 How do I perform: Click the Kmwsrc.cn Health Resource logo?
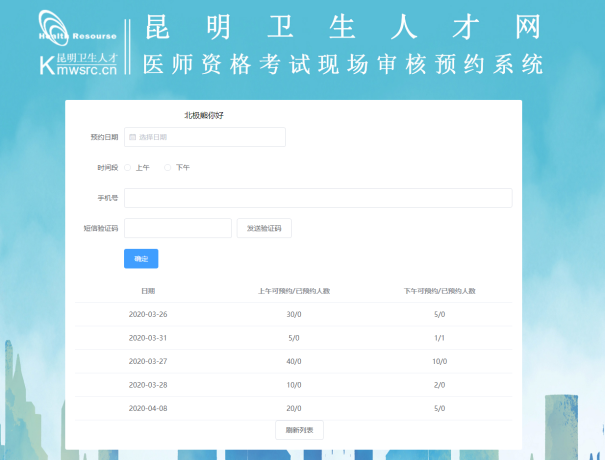pos(78,44)
